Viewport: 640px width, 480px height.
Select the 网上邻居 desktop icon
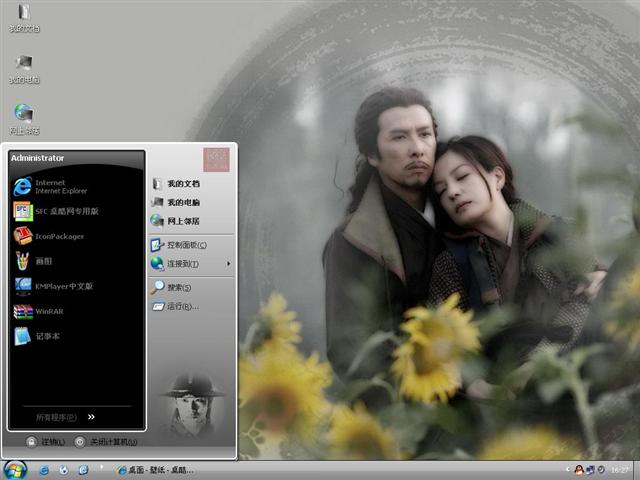[x=24, y=116]
